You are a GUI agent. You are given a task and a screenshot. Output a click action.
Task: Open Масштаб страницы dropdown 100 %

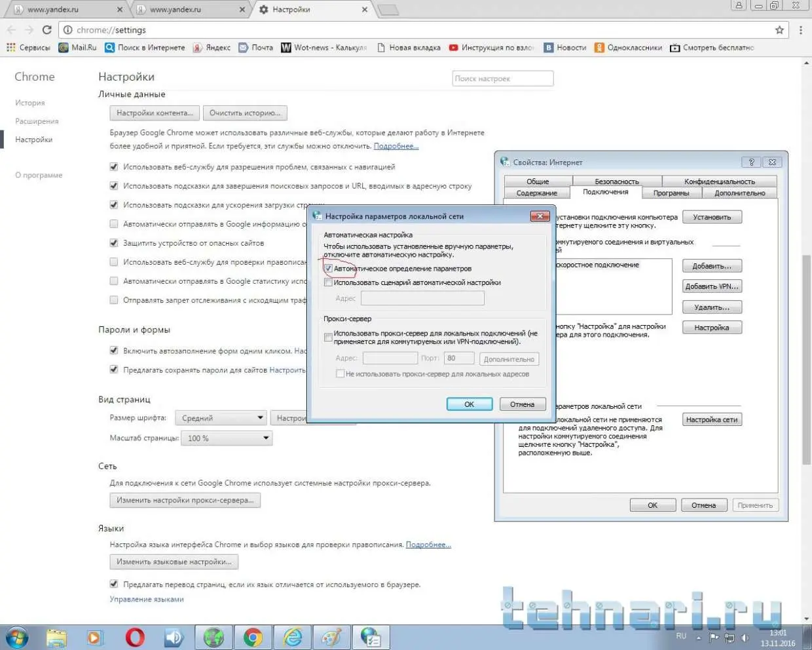pos(226,438)
